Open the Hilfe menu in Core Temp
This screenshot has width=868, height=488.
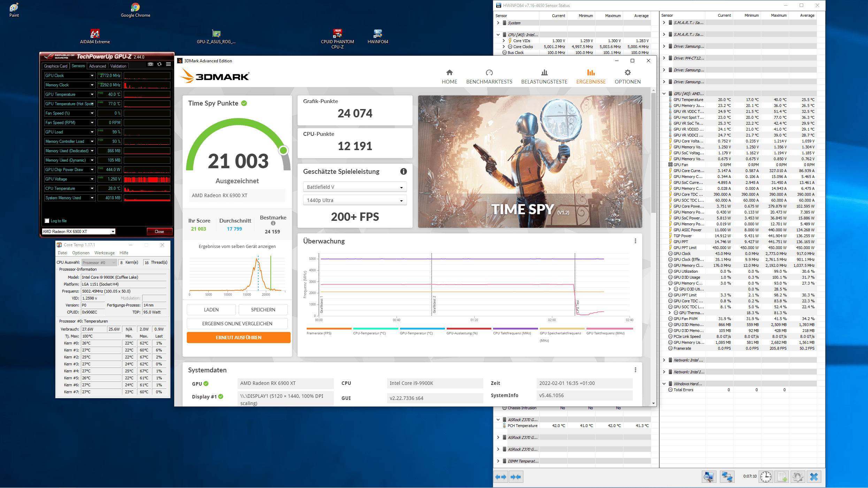click(x=124, y=253)
